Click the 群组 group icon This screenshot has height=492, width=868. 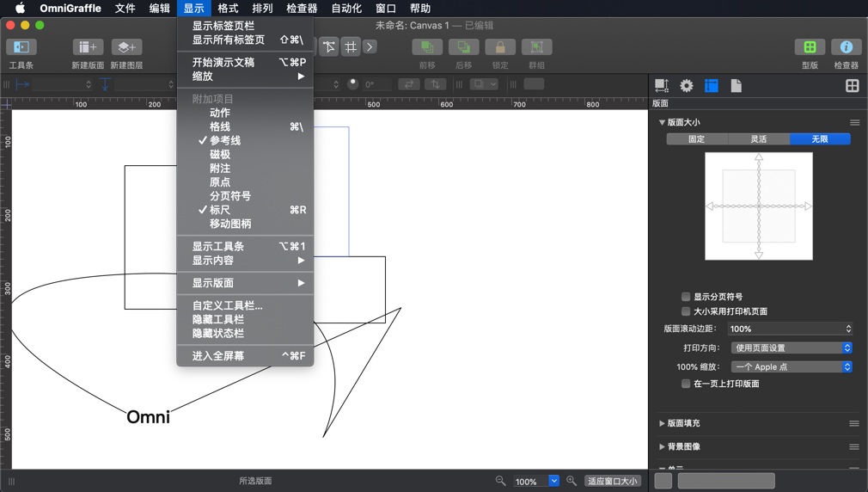pyautogui.click(x=536, y=47)
